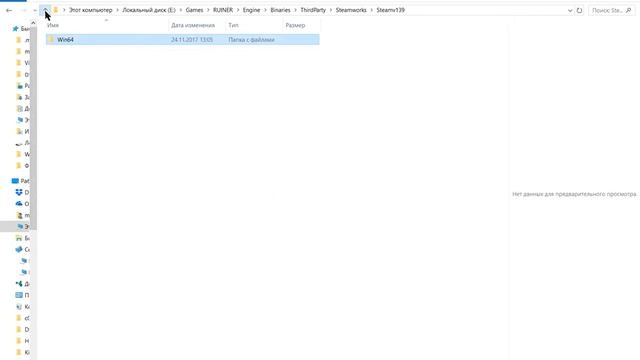This screenshot has height=360, width=640.
Task: Open Quick access star in navigation pane
Action: click(x=16, y=29)
